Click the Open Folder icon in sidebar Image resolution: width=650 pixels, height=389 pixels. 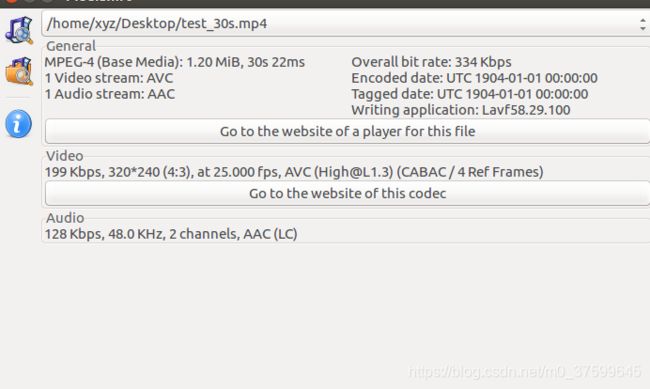[19, 72]
